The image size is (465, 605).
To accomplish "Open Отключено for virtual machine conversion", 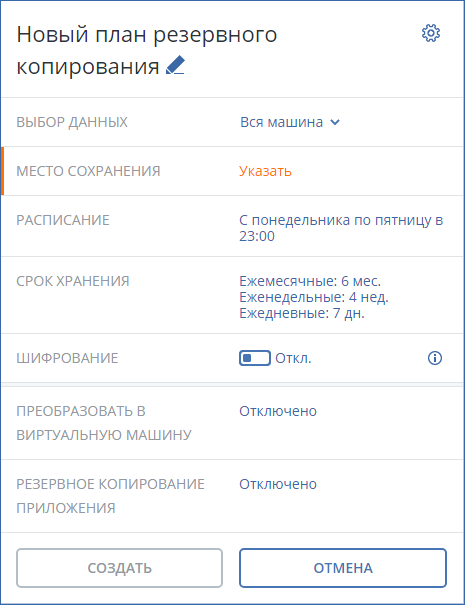I will click(x=278, y=411).
